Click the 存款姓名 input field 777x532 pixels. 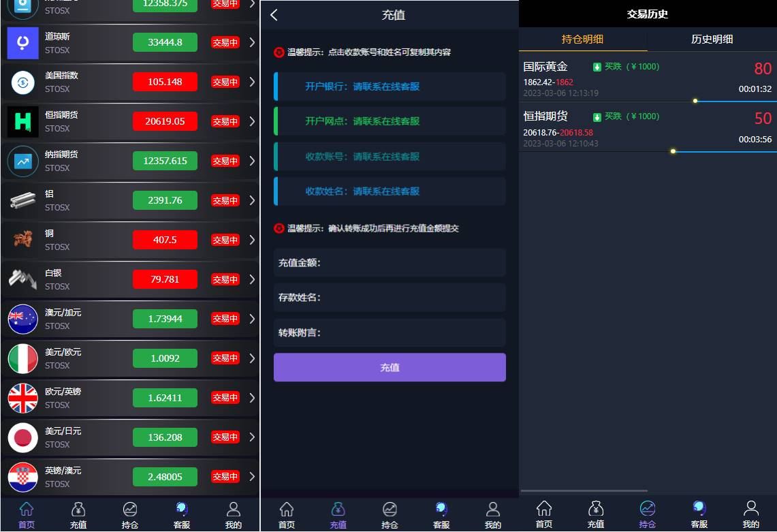[x=390, y=298]
